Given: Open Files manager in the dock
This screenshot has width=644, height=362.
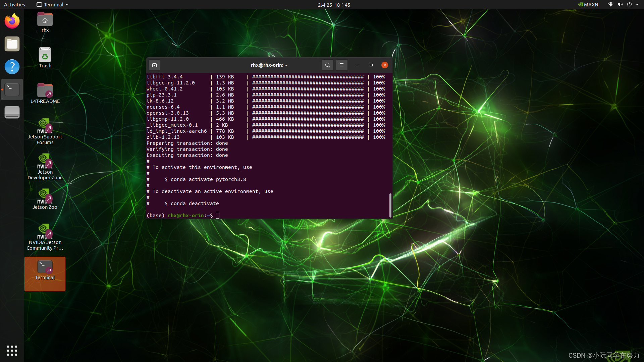Looking at the screenshot, I should coord(12,44).
